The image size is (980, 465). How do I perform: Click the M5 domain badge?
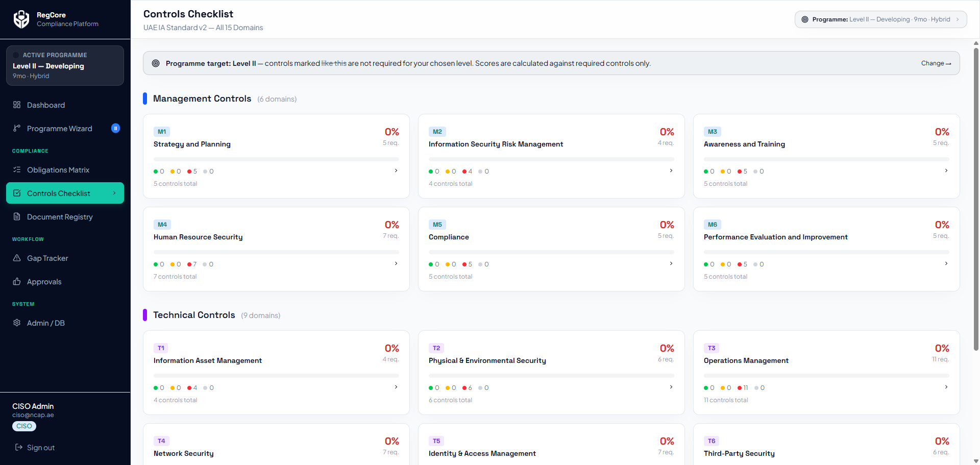coord(437,225)
